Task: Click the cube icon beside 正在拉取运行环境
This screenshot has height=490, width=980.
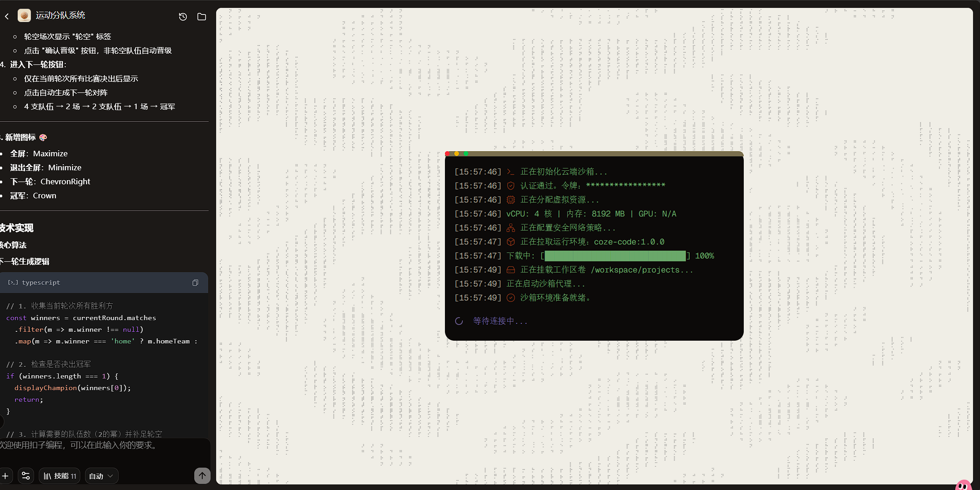Action: 511,242
